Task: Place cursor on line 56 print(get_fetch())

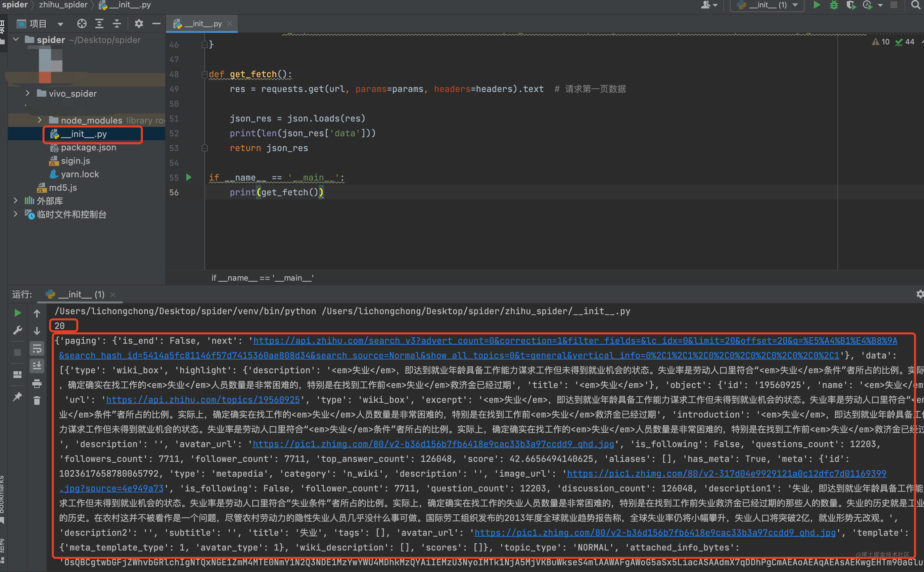Action: point(277,192)
